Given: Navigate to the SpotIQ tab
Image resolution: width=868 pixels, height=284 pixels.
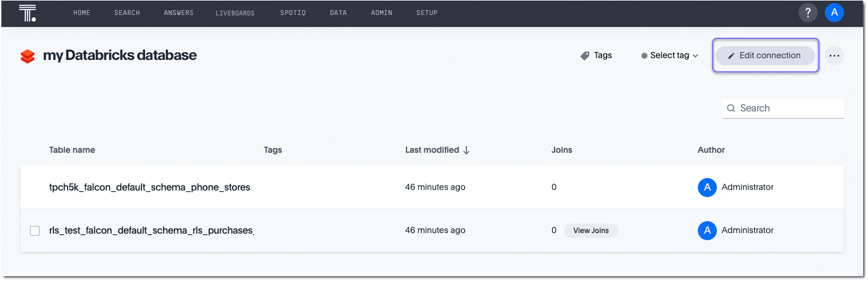Looking at the screenshot, I should pos(293,13).
